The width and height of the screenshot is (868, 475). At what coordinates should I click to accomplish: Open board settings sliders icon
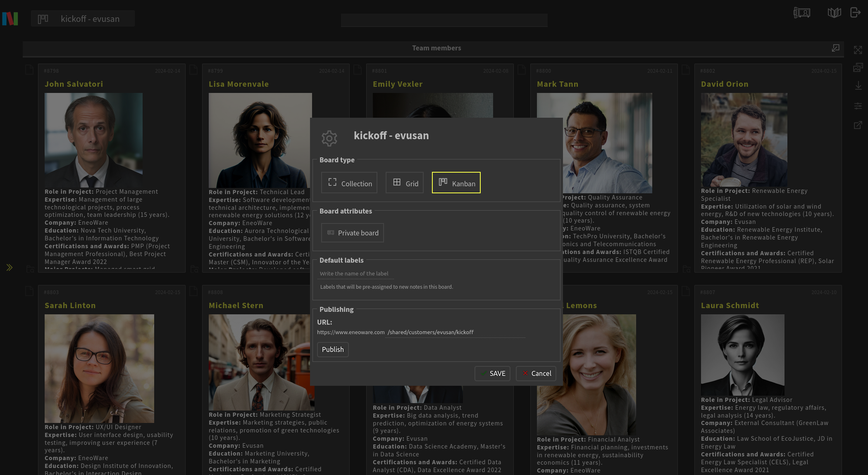(x=858, y=106)
